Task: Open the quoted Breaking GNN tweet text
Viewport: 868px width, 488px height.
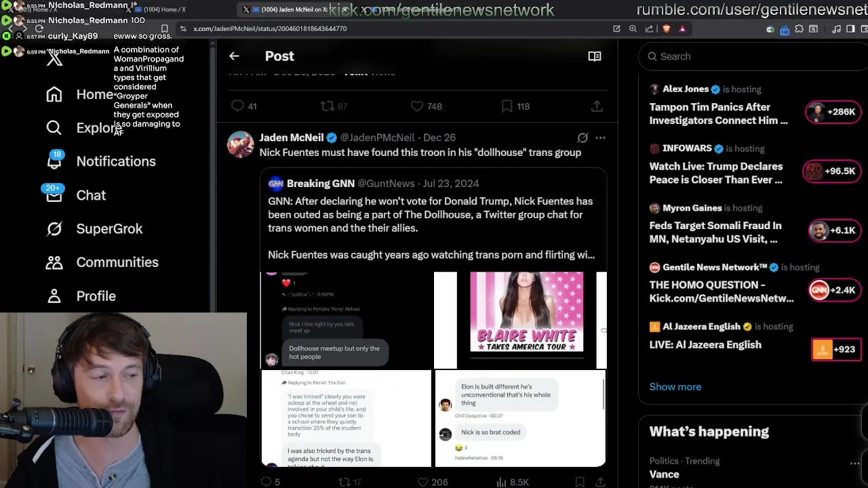Action: coord(431,228)
